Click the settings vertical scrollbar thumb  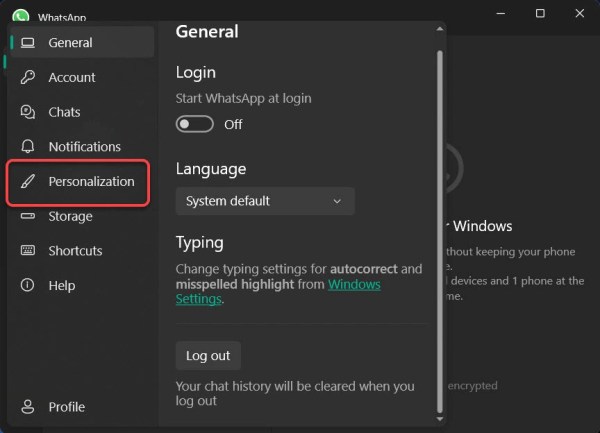(x=440, y=231)
